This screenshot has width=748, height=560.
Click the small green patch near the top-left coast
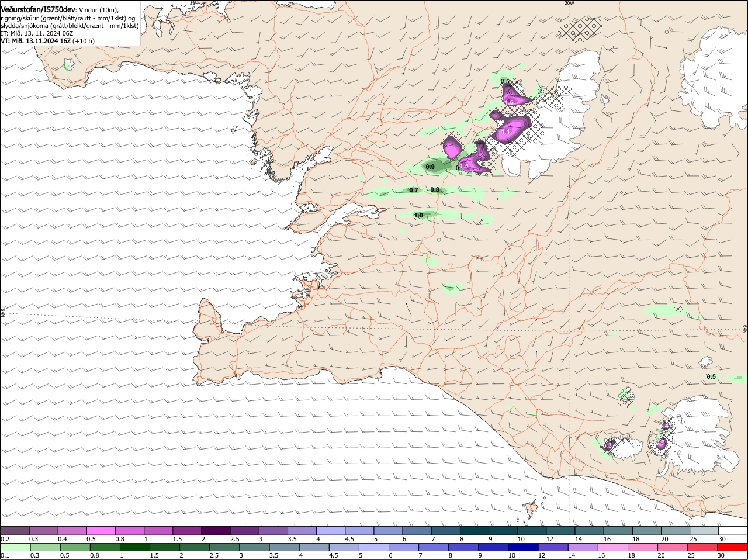68,66
